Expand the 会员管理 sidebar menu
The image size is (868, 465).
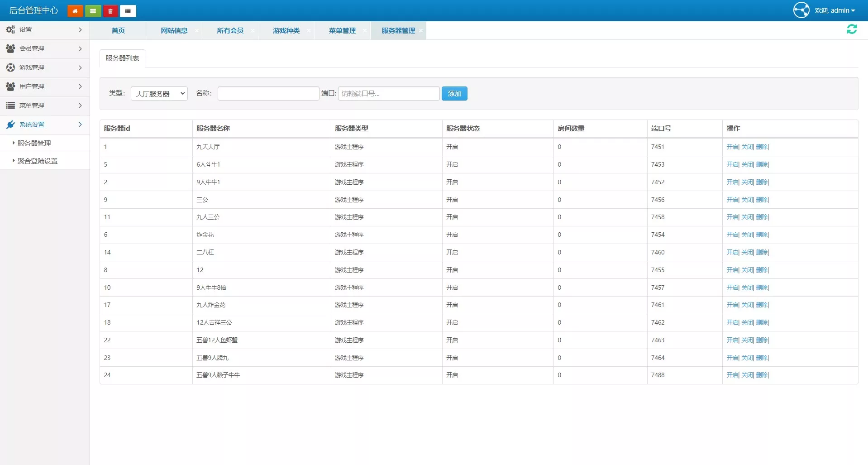point(44,48)
